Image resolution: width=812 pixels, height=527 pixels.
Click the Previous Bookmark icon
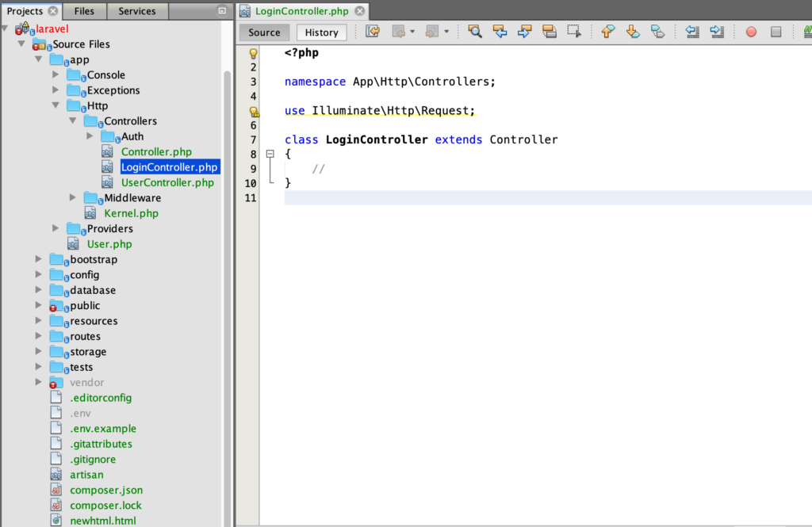(x=607, y=32)
